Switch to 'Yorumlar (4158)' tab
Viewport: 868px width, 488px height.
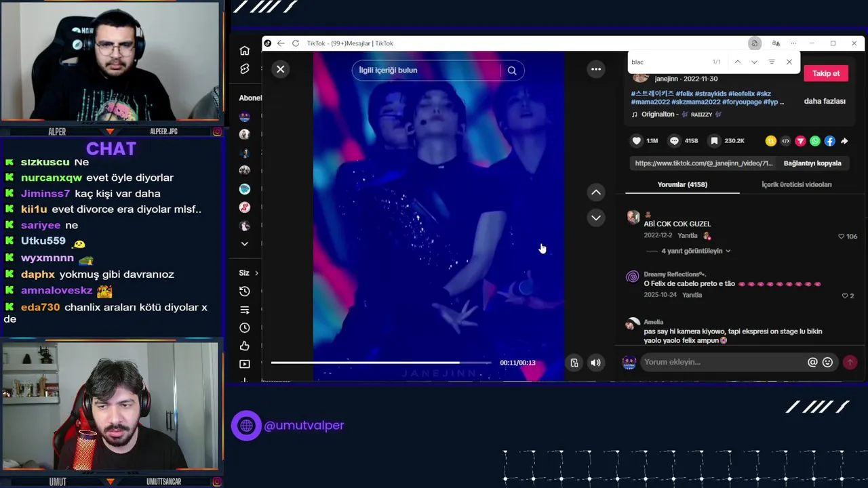click(682, 184)
